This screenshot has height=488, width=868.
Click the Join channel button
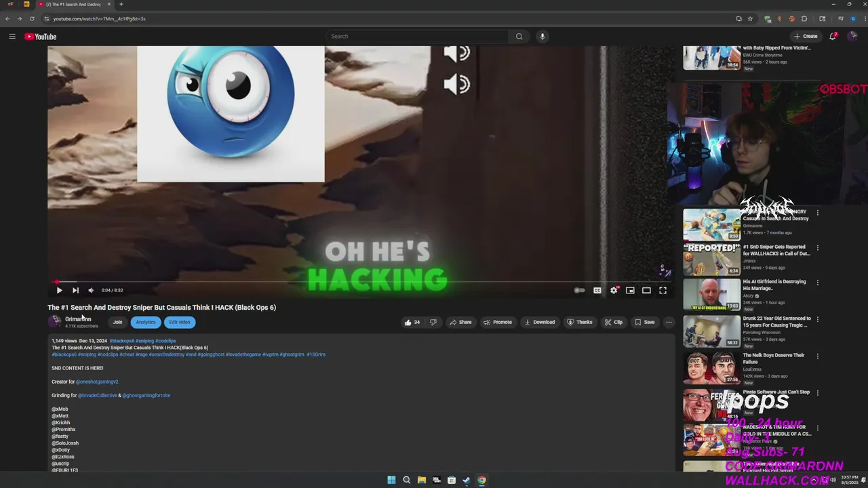coord(117,323)
